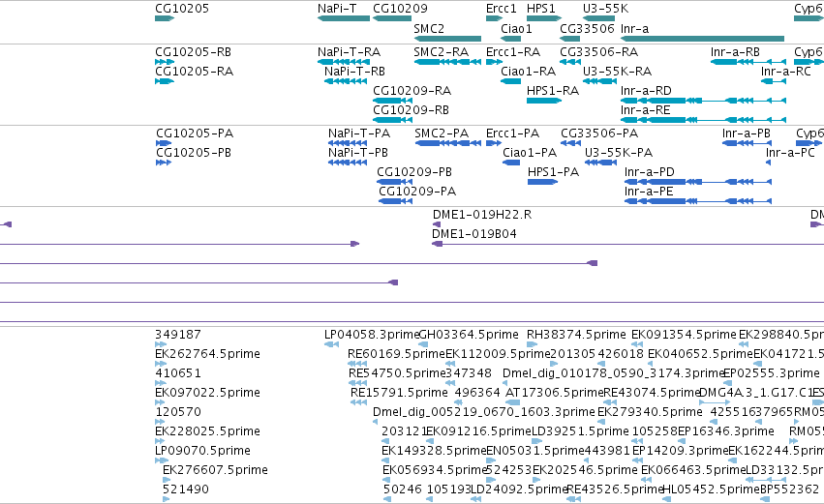Screen dimensions: 824x504
Task: Select the EK097022.5prime EST label
Action: point(207,392)
